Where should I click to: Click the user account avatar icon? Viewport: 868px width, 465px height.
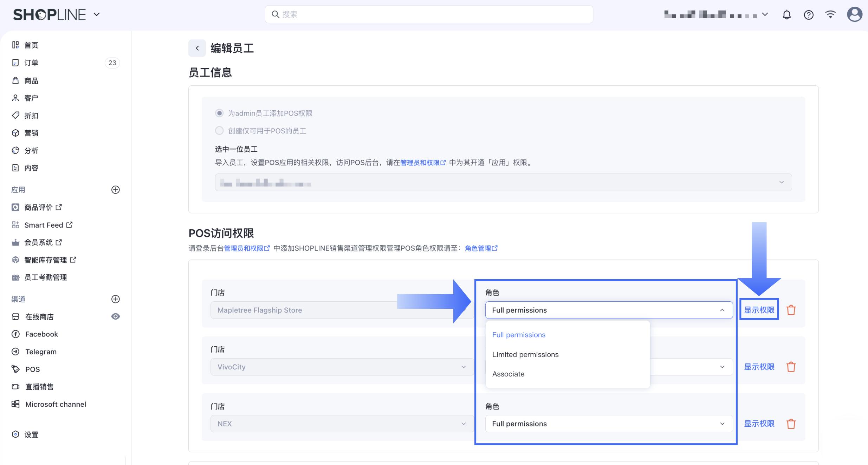854,15
